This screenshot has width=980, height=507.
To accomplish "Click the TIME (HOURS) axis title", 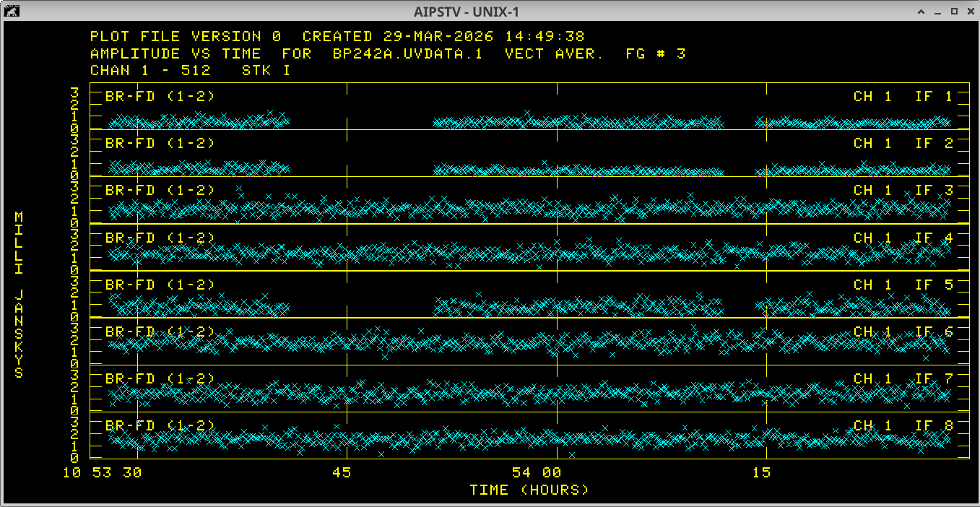I will (529, 490).
